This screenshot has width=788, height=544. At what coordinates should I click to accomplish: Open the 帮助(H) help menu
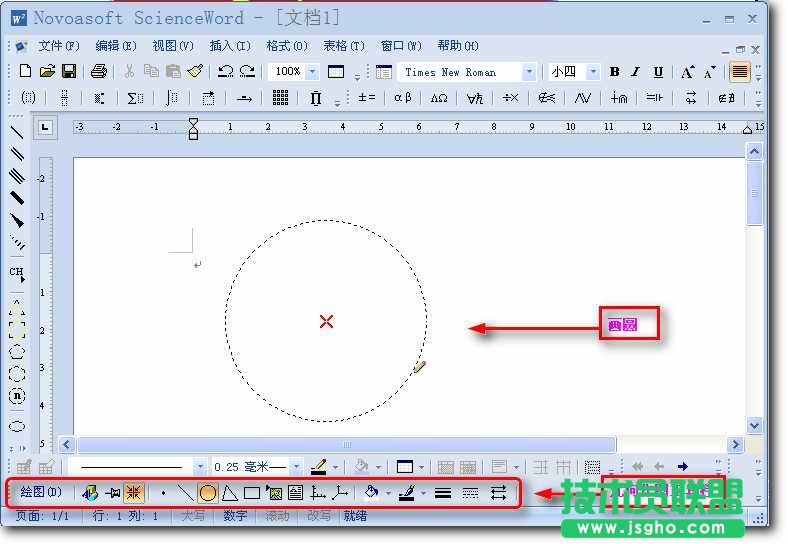coord(458,46)
